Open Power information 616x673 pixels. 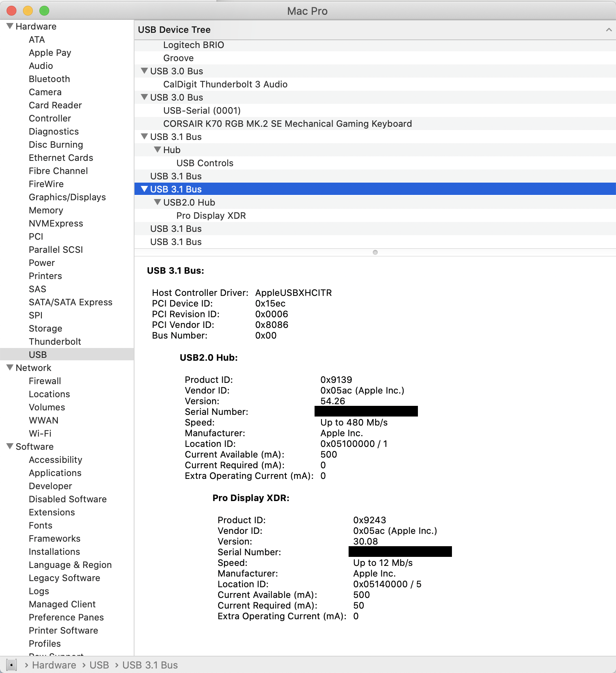click(42, 263)
